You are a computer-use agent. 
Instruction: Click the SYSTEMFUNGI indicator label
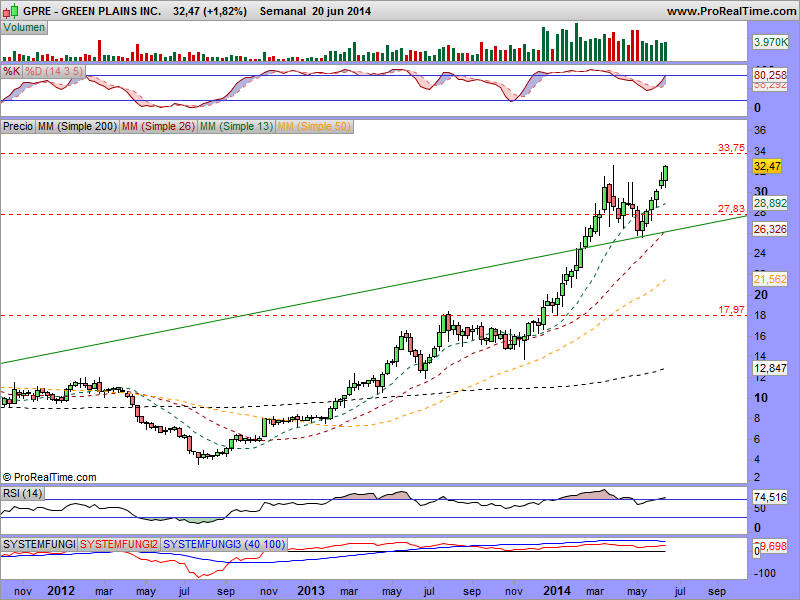coord(39,544)
